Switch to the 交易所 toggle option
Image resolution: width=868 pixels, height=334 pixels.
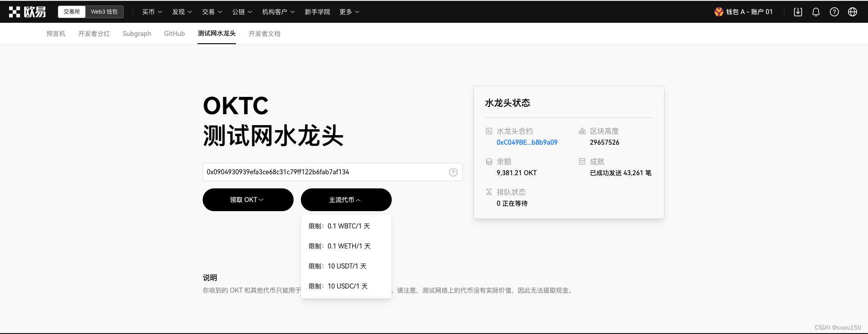(72, 12)
